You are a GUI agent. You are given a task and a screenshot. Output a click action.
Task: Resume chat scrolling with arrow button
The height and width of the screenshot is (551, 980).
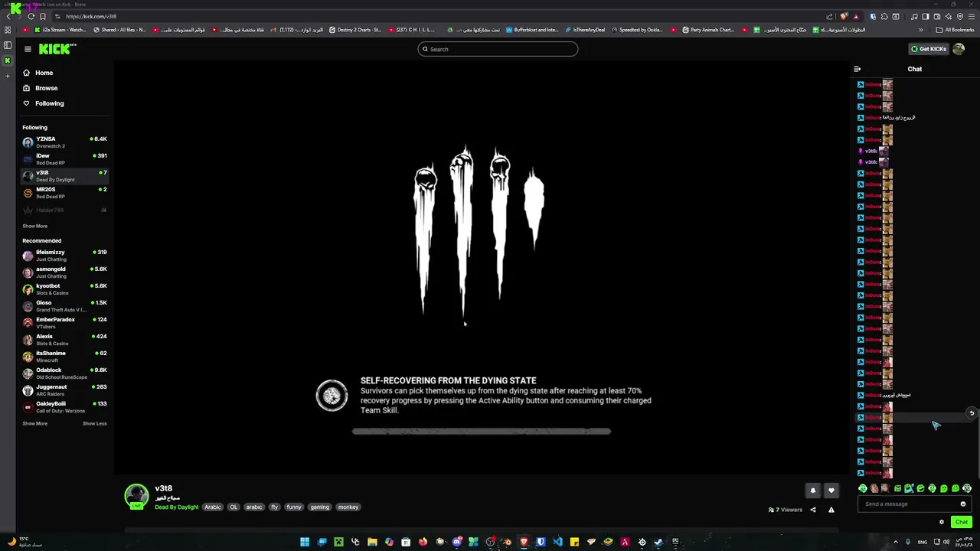(x=972, y=413)
